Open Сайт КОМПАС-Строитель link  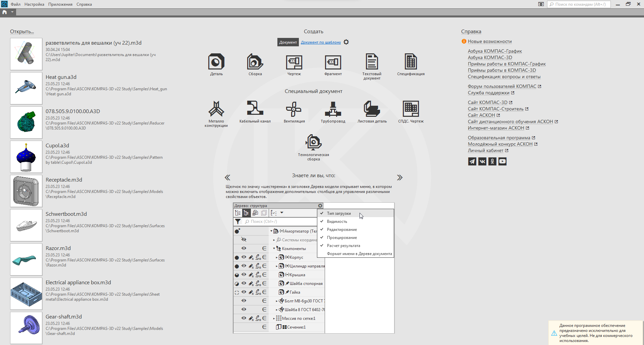tap(496, 109)
